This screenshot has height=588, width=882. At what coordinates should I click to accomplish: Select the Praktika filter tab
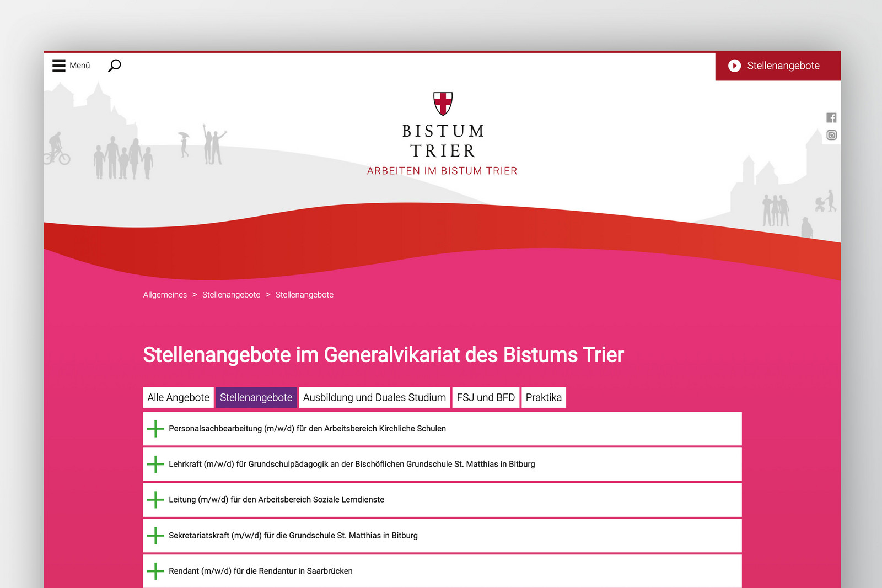pos(544,397)
